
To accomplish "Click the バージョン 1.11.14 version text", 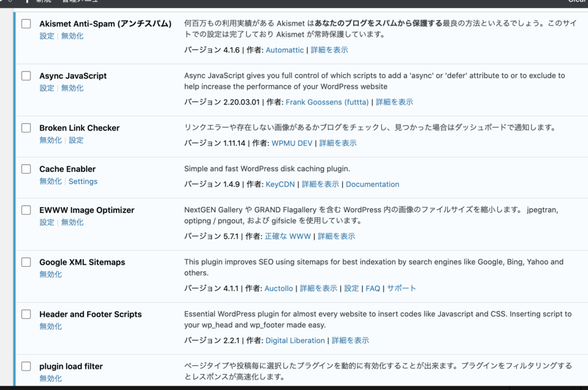I will point(215,143).
